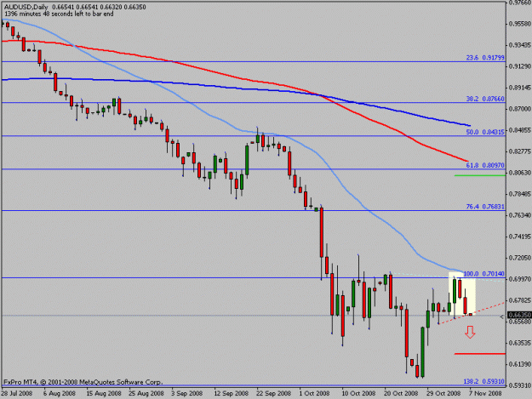Select the Fibonacci label '23.6 0.91799'
The height and width of the screenshot is (399, 532).
[485, 58]
